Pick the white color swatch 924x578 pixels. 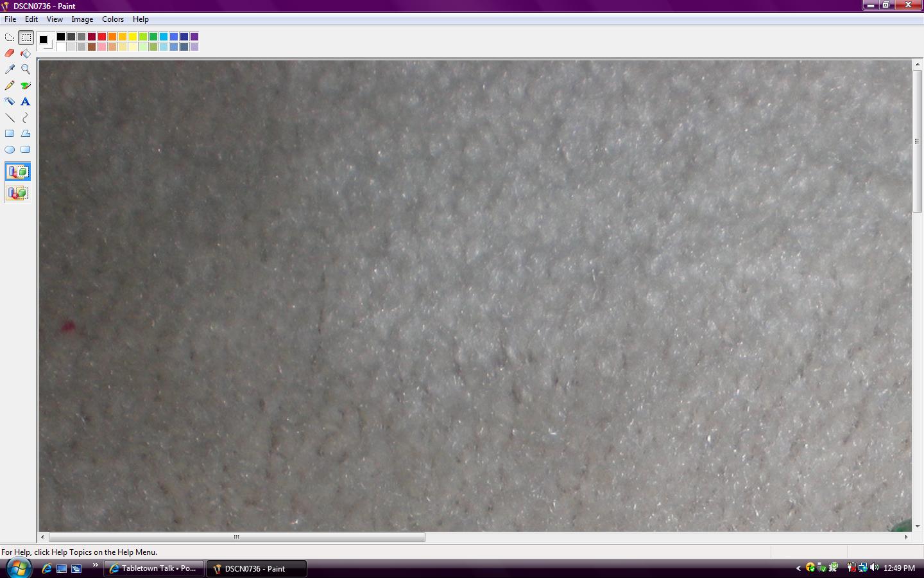click(61, 47)
